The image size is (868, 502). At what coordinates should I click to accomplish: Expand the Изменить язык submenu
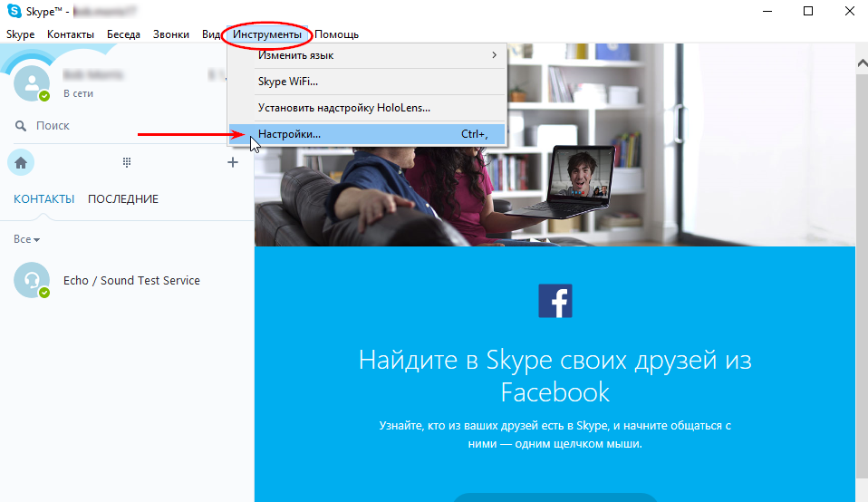[367, 55]
